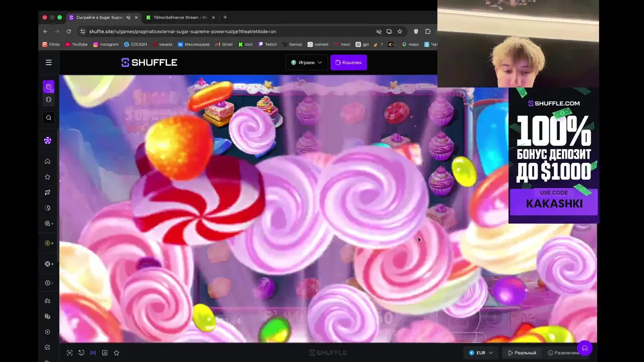644x362 pixels.
Task: Click the purple poker chip sidebar icon
Action: coord(48,140)
